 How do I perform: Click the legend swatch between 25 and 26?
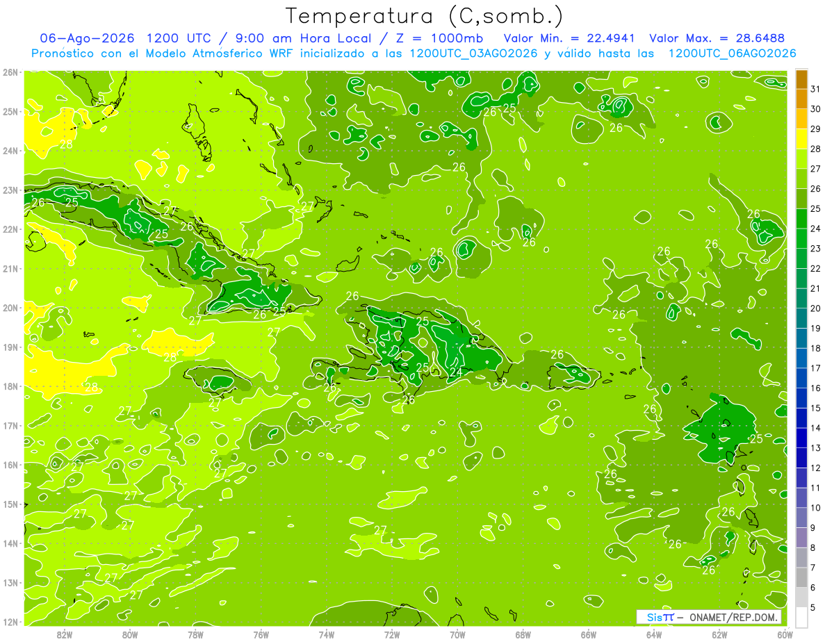[x=801, y=199]
